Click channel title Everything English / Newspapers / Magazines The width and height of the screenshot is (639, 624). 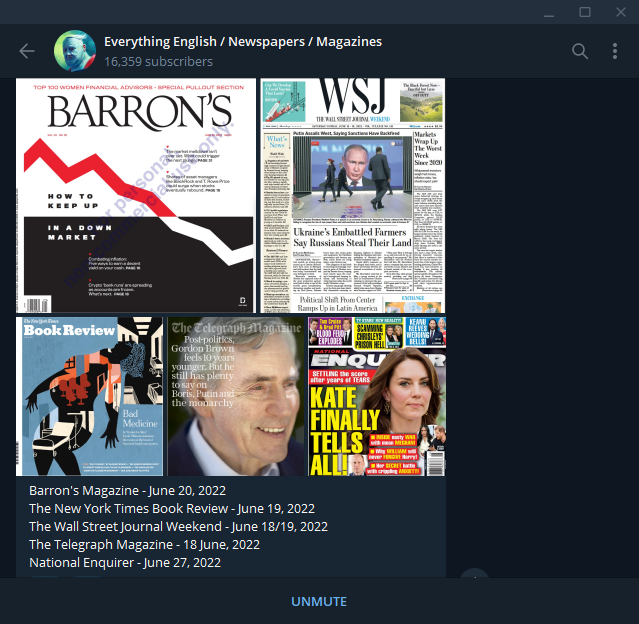(x=243, y=42)
